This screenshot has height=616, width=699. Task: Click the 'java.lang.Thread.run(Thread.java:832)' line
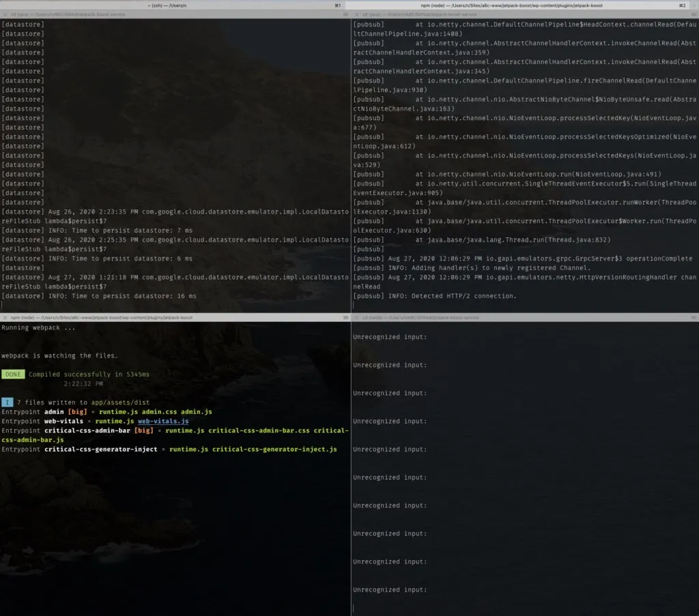pos(482,239)
